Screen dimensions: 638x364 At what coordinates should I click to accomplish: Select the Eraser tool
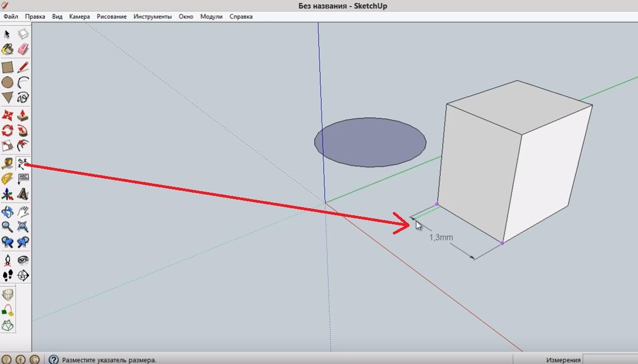click(x=23, y=50)
